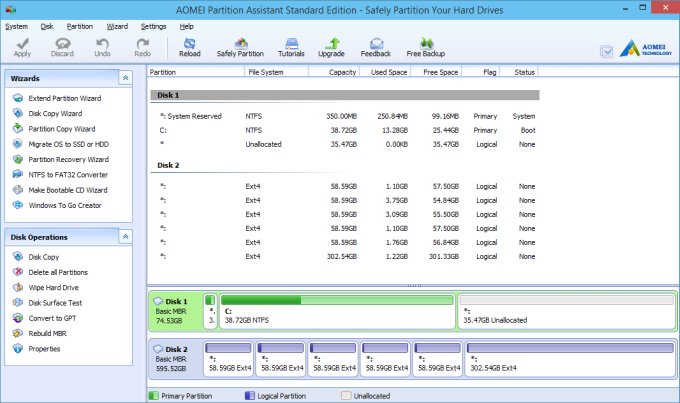Select Rebuild MBR operation

point(47,334)
